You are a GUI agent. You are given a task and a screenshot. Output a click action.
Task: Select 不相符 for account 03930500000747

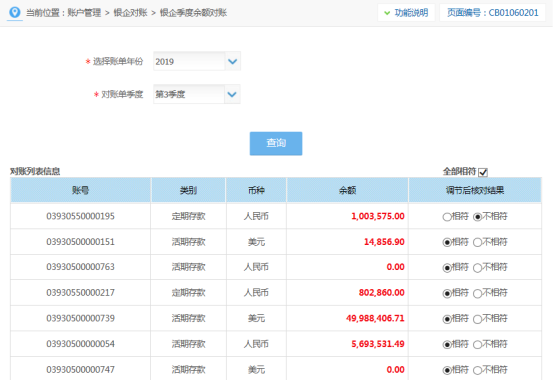(x=477, y=370)
